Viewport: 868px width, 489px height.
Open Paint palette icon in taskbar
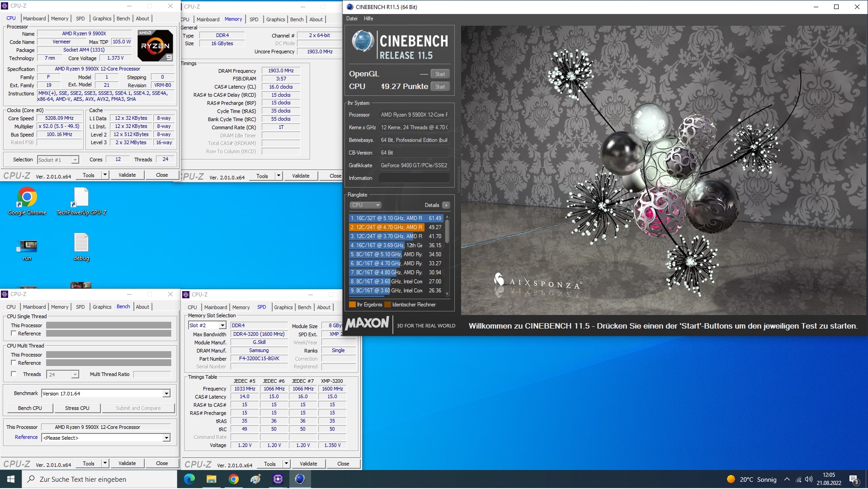255,480
